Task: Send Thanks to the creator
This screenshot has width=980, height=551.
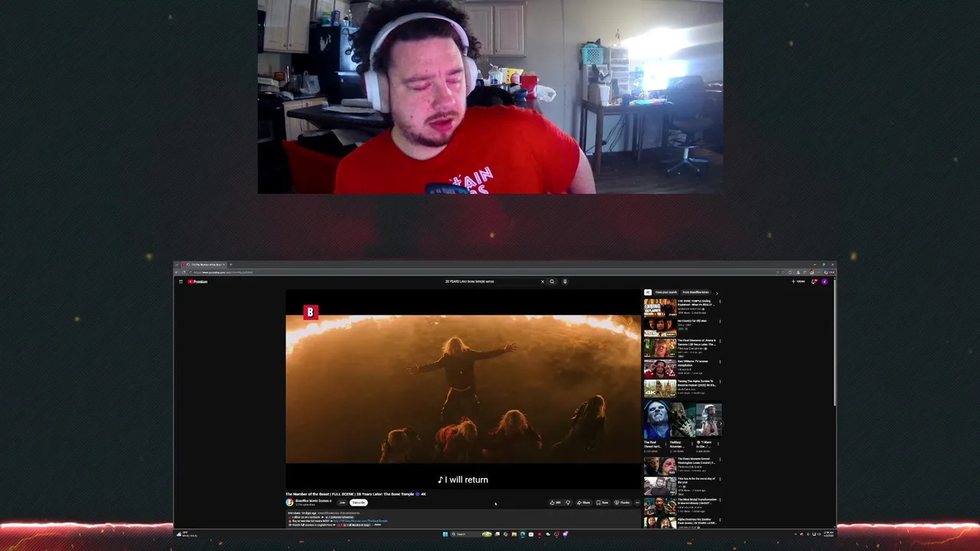Action: (622, 503)
